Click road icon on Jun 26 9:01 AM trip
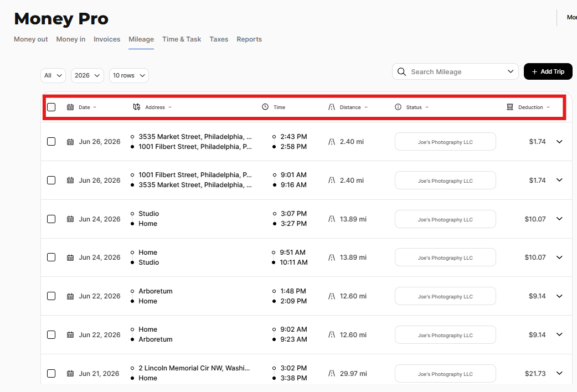Screen dimensions: 577x392 332,180
